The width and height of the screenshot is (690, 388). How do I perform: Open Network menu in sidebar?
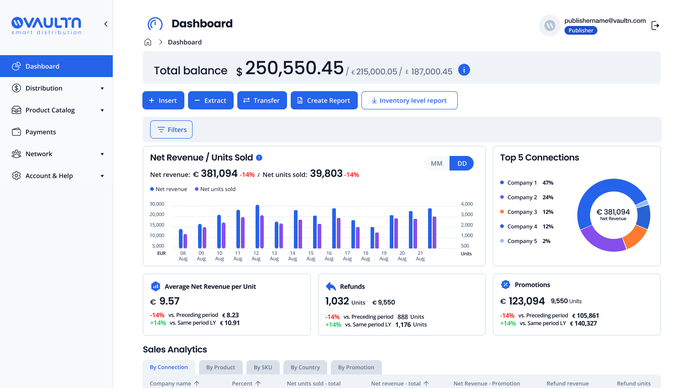coord(56,154)
